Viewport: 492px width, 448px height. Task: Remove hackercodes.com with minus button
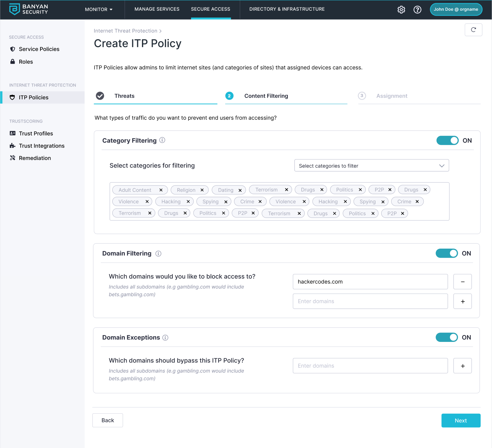[462, 282]
